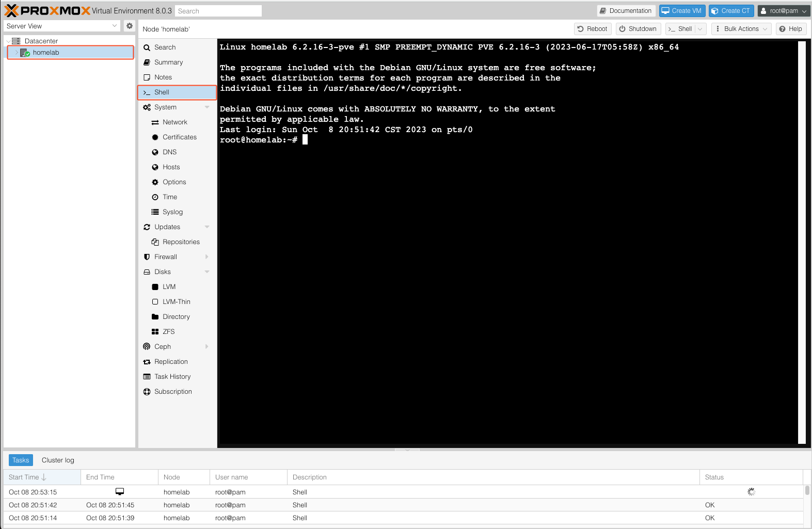
Task: Open Documentation
Action: (626, 11)
